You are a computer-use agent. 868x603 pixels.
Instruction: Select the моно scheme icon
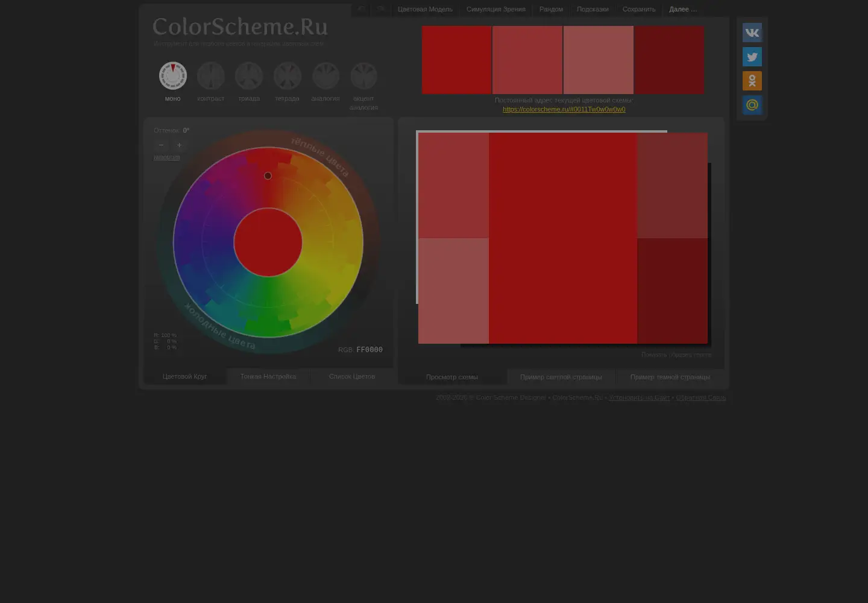[172, 76]
